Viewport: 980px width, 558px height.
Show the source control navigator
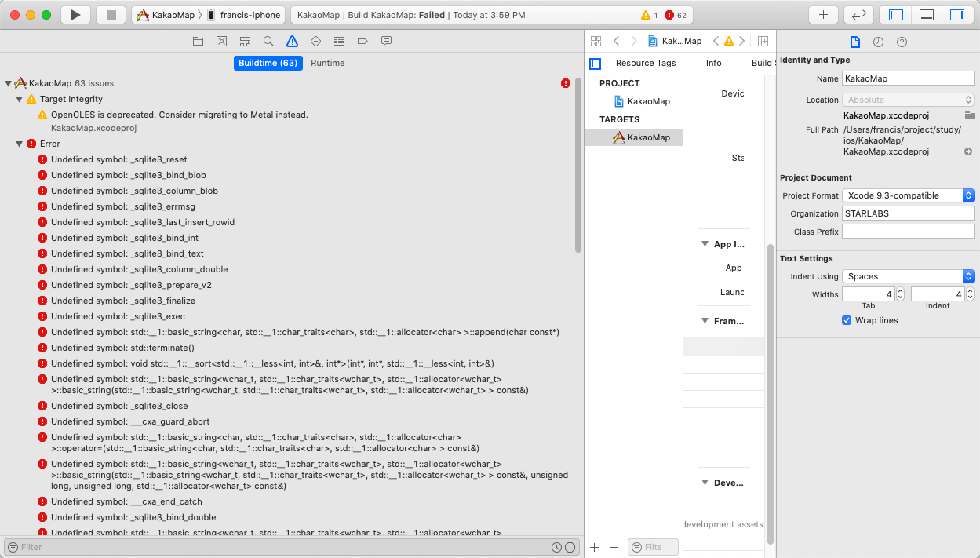[x=221, y=41]
